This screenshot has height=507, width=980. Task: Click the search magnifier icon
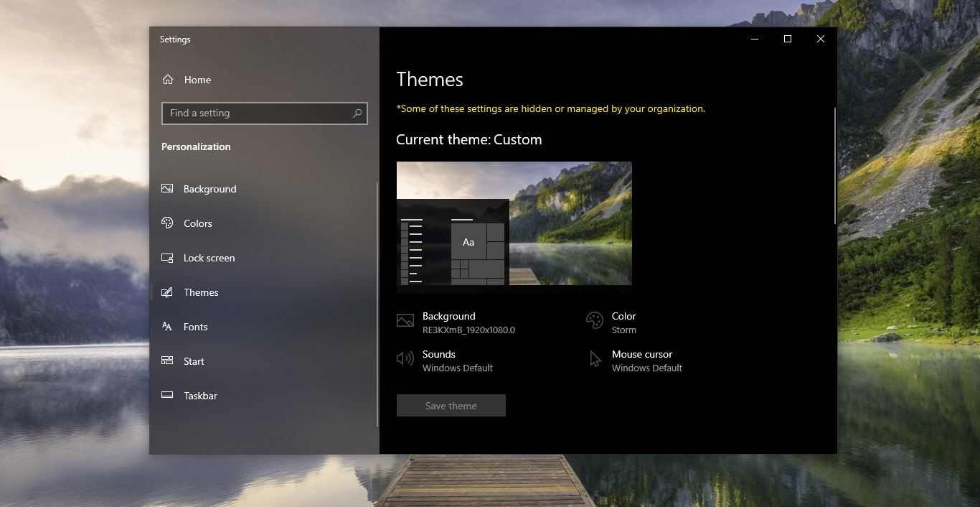(x=357, y=113)
